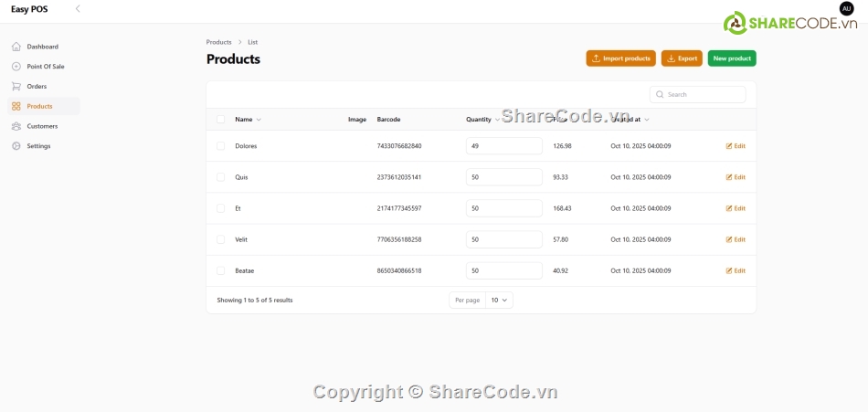Click the edit pencil icon for Dolores
Image resolution: width=868 pixels, height=412 pixels.
point(729,146)
